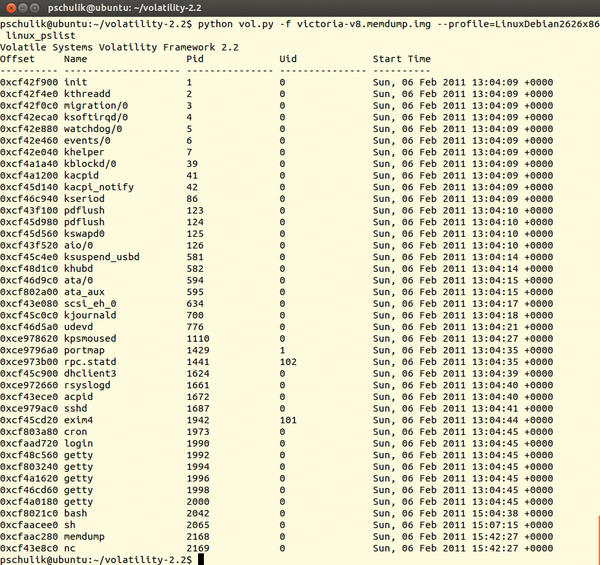Image resolution: width=600 pixels, height=565 pixels.
Task: Select the ksuspend_usbd process name
Action: point(102,257)
